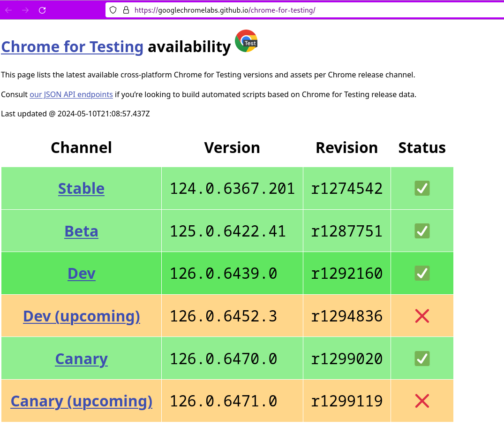
Task: Open the Canary (upcoming) channel link
Action: 81,401
